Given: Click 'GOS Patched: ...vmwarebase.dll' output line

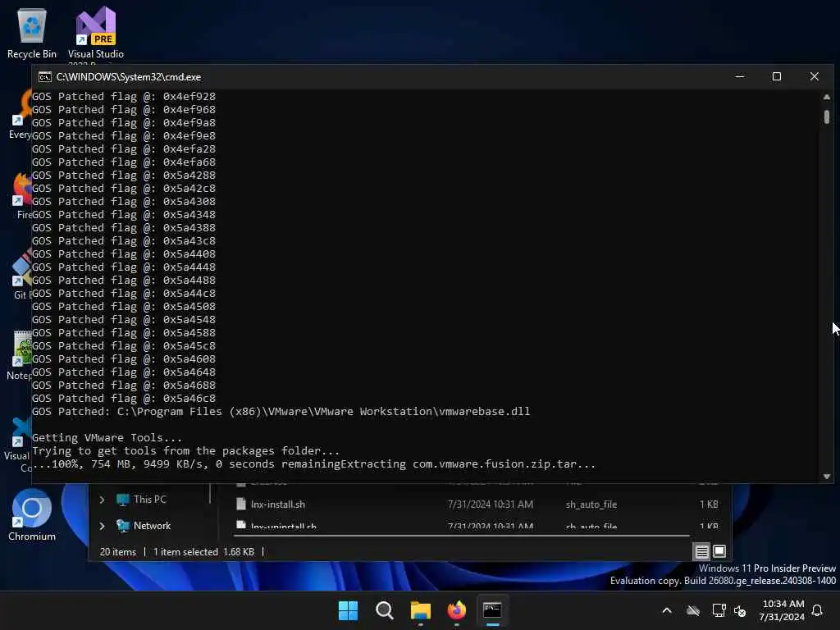Looking at the screenshot, I should [281, 412].
